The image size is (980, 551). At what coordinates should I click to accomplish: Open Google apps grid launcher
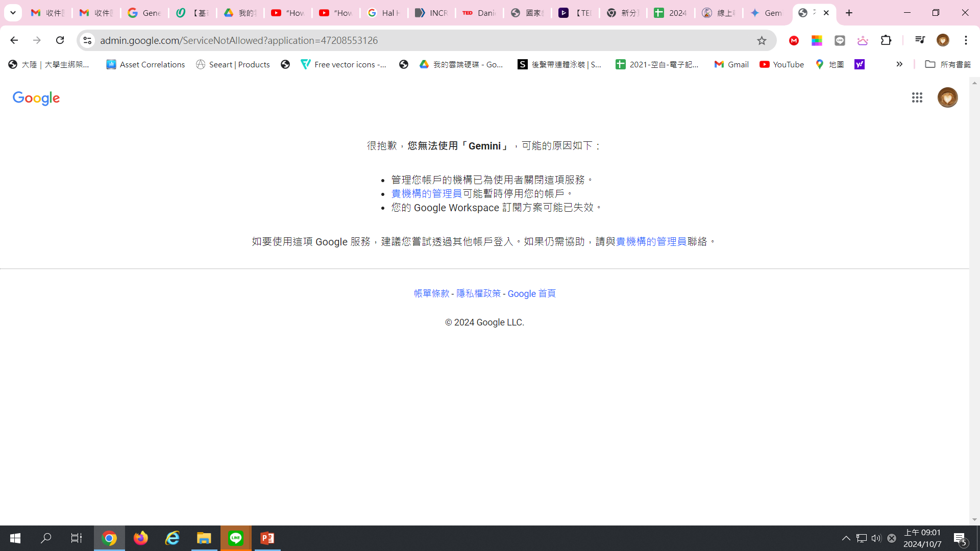click(x=917, y=97)
